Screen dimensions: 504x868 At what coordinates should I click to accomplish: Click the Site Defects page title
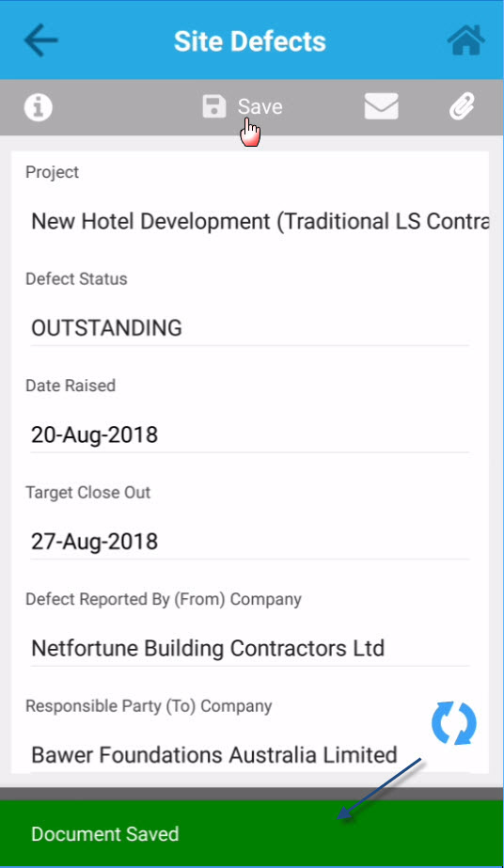click(x=250, y=41)
